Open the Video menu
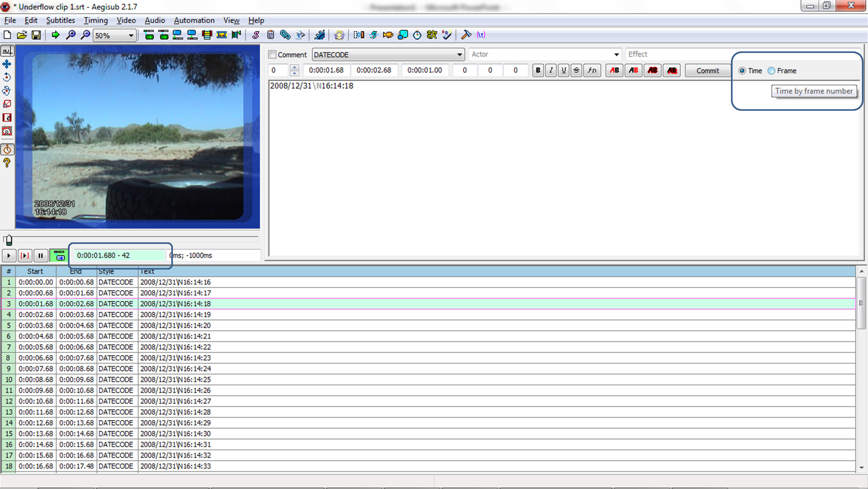This screenshot has height=489, width=868. 126,20
